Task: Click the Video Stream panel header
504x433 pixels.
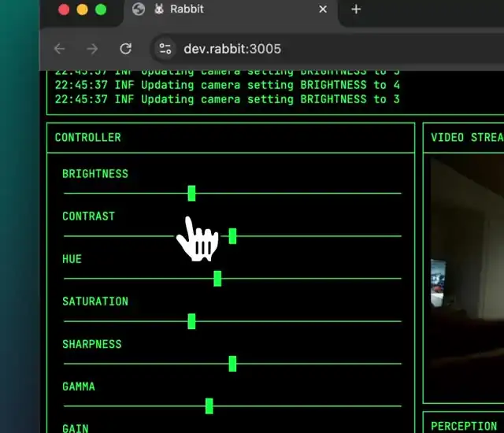Action: [466, 138]
